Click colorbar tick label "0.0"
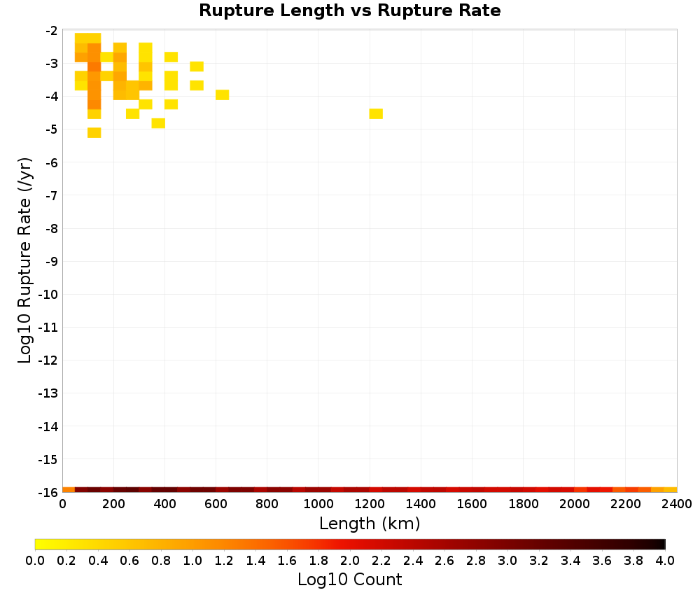700x595 pixels. (x=35, y=561)
